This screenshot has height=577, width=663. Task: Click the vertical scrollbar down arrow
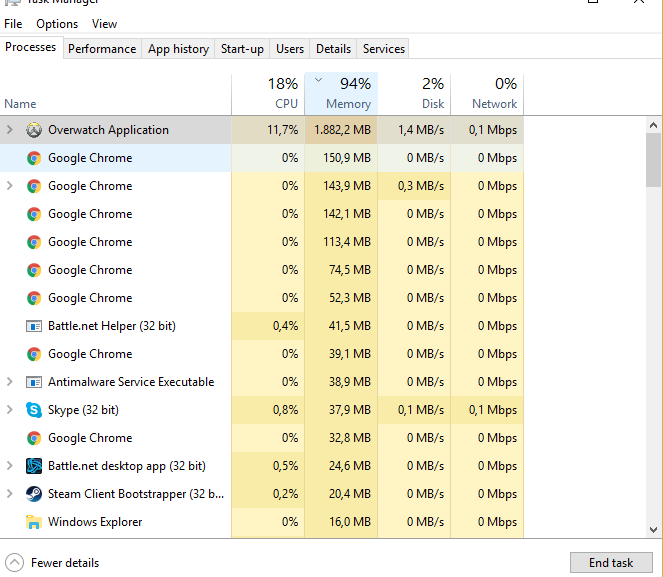654,531
